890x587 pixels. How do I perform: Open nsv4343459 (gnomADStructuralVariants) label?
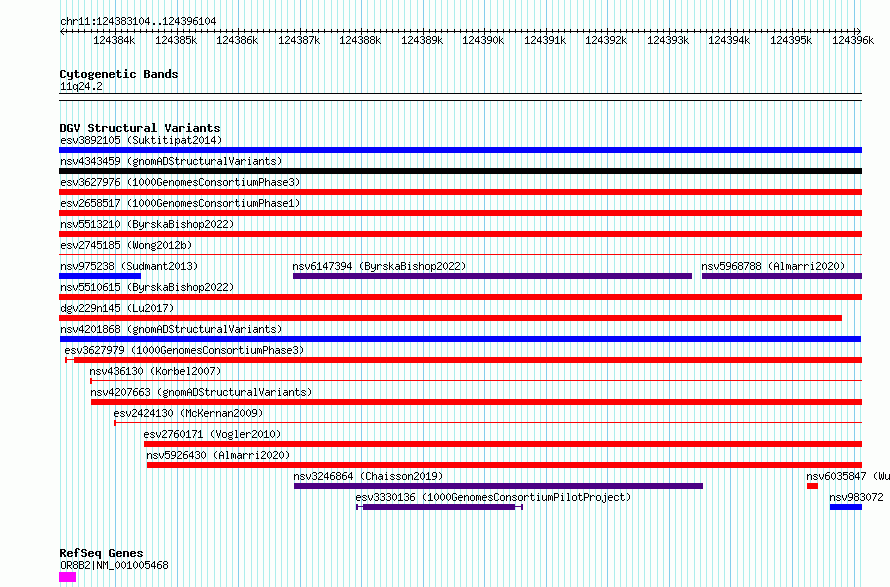click(x=171, y=161)
